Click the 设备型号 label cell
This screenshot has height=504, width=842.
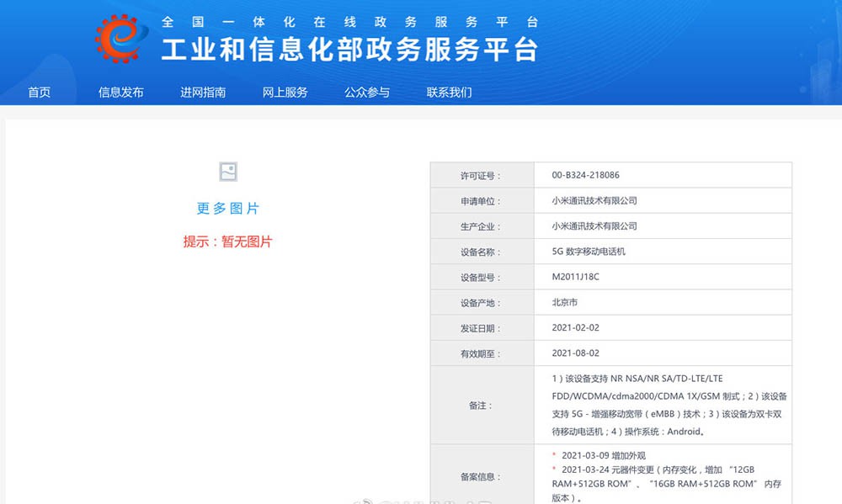[482, 277]
